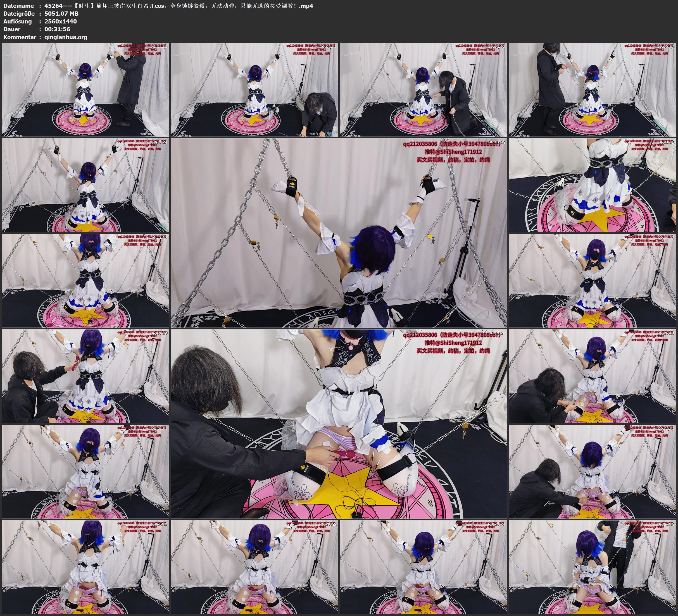Open the frame stamped 00:03:21
The height and width of the screenshot is (616, 678).
(x=254, y=89)
